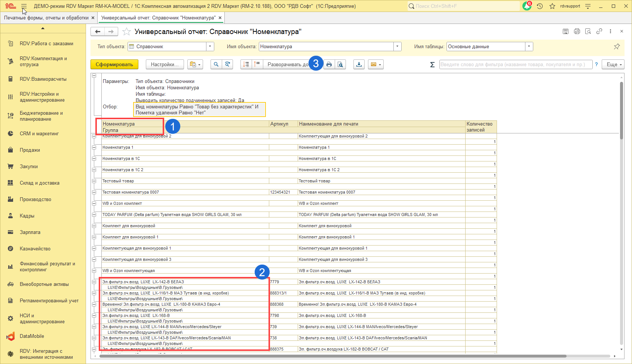Click the get link chain icon
The height and width of the screenshot is (364, 632).
(x=599, y=31)
